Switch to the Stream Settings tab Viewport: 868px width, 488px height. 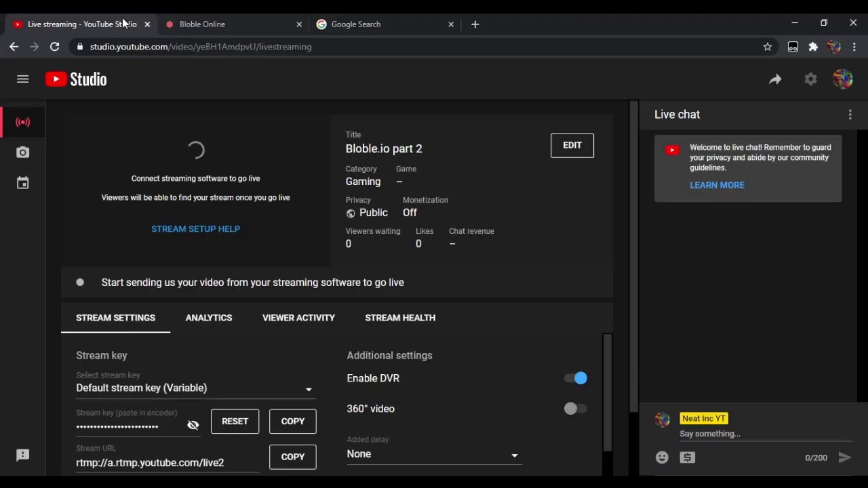coord(116,318)
